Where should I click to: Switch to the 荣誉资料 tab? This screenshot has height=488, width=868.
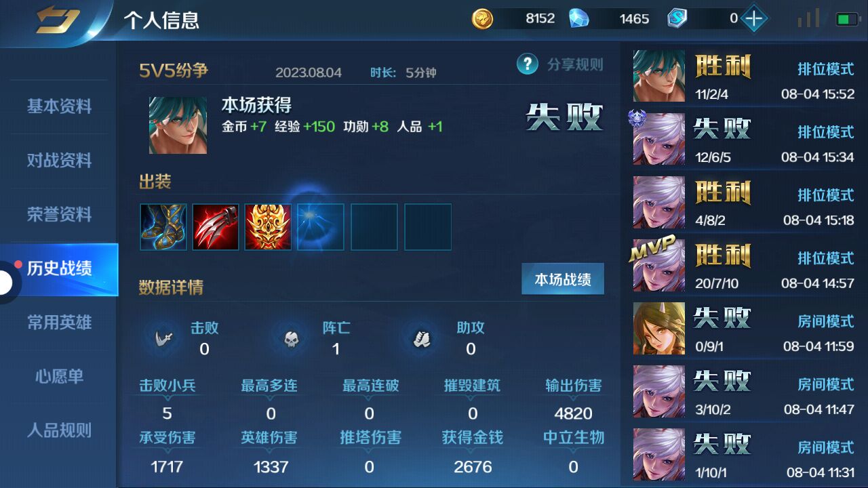point(59,215)
